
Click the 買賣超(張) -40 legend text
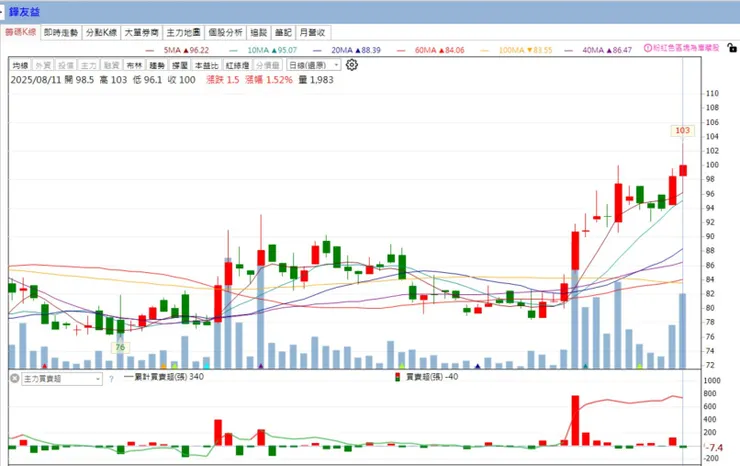432,377
